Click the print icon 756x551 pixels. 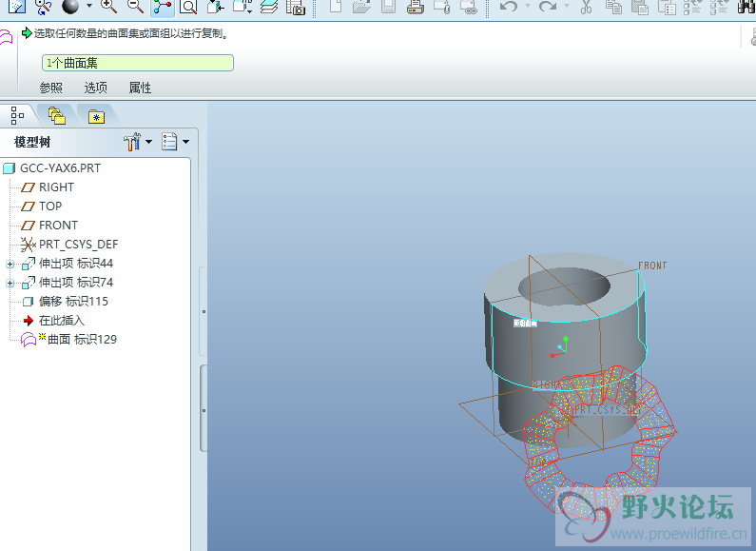click(416, 7)
